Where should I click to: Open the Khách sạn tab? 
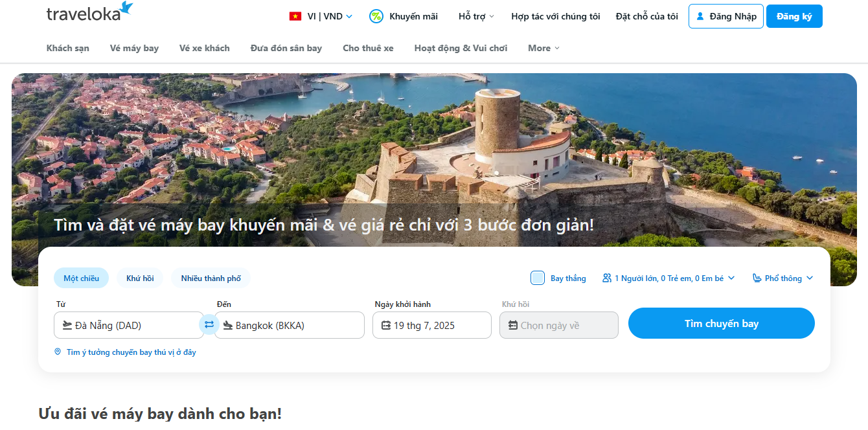coord(68,48)
